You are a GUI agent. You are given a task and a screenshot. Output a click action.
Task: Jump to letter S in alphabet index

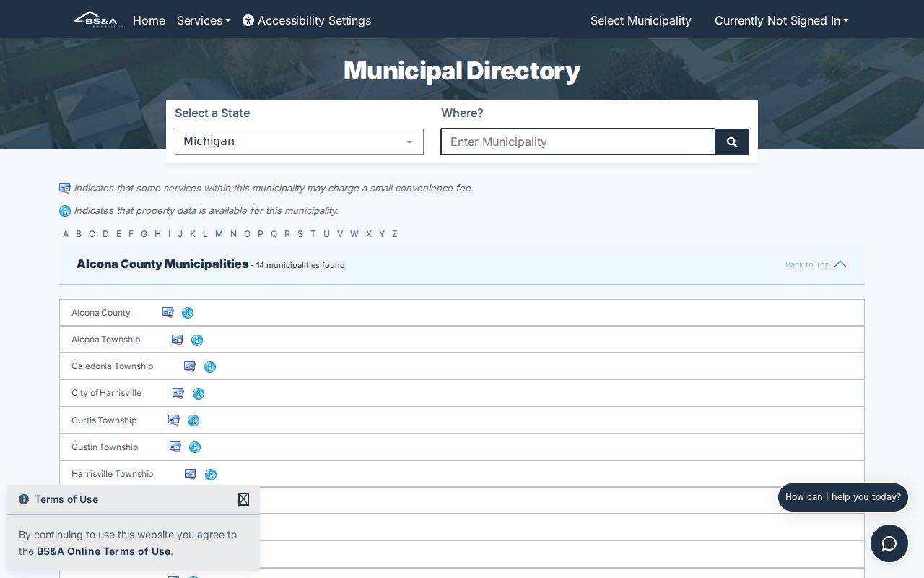pyautogui.click(x=300, y=234)
